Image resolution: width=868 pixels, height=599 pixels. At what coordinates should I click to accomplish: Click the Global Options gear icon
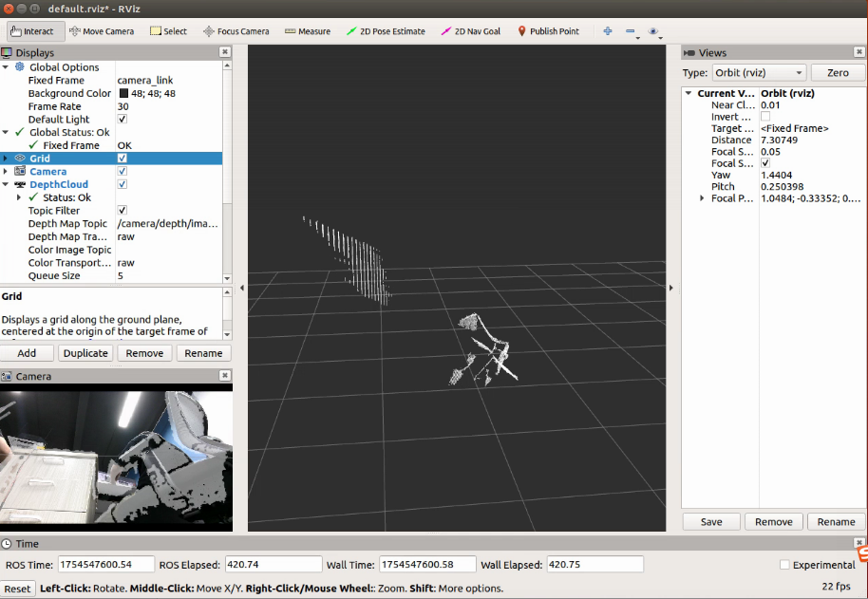20,66
